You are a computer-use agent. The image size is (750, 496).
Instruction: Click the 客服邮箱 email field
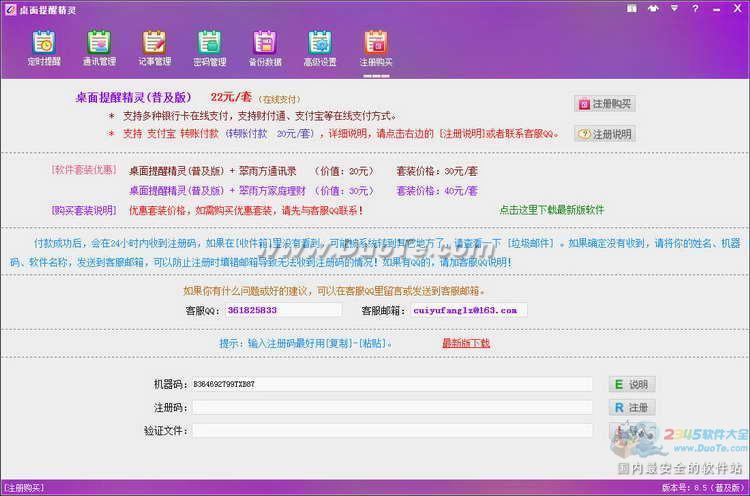pyautogui.click(x=469, y=310)
